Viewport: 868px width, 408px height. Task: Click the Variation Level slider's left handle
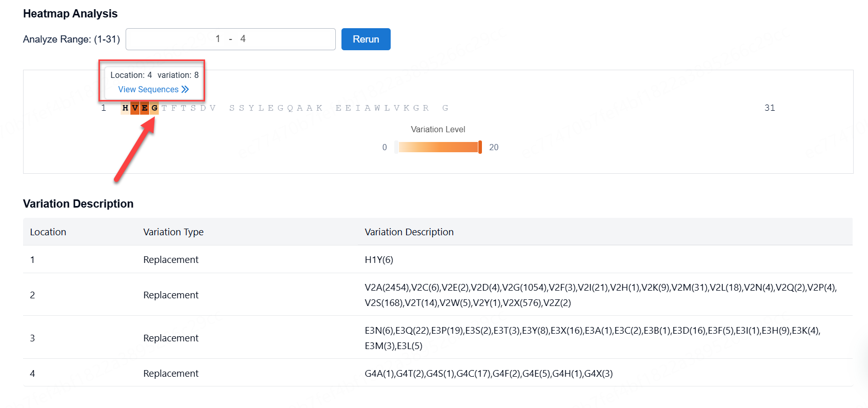point(396,148)
